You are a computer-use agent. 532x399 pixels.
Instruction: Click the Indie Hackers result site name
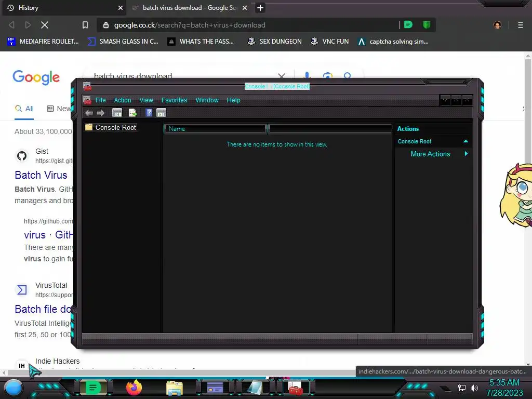click(x=57, y=361)
